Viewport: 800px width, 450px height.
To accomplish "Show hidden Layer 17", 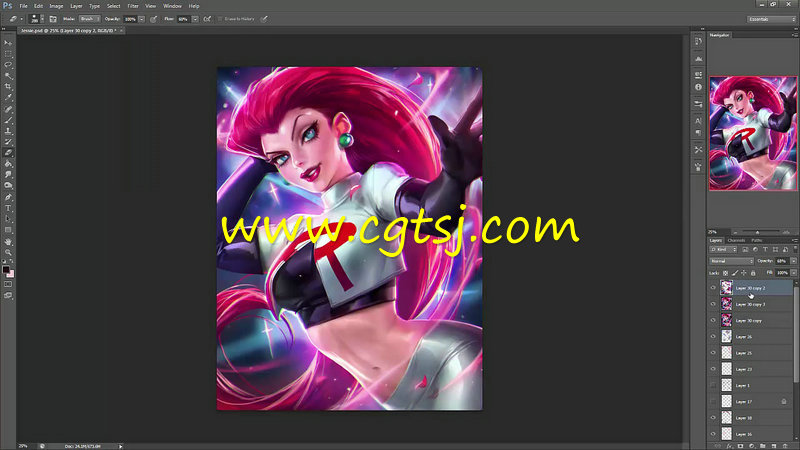I will point(713,402).
